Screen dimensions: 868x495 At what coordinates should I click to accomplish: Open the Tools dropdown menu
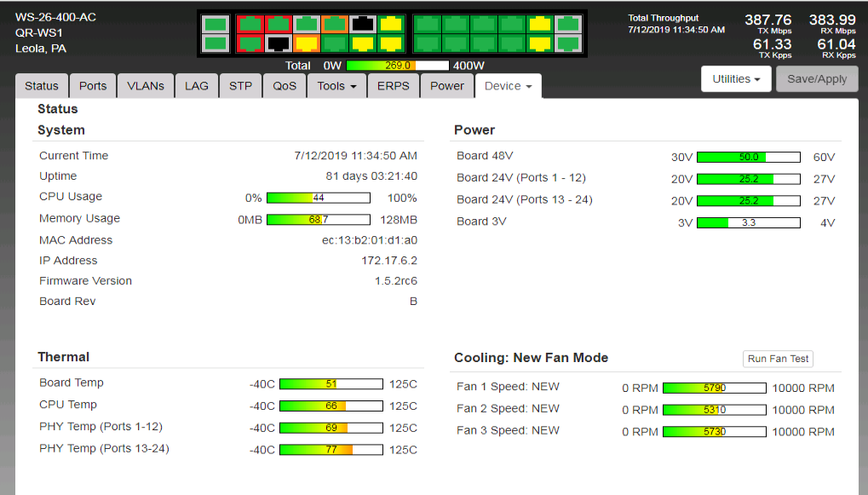pos(336,86)
